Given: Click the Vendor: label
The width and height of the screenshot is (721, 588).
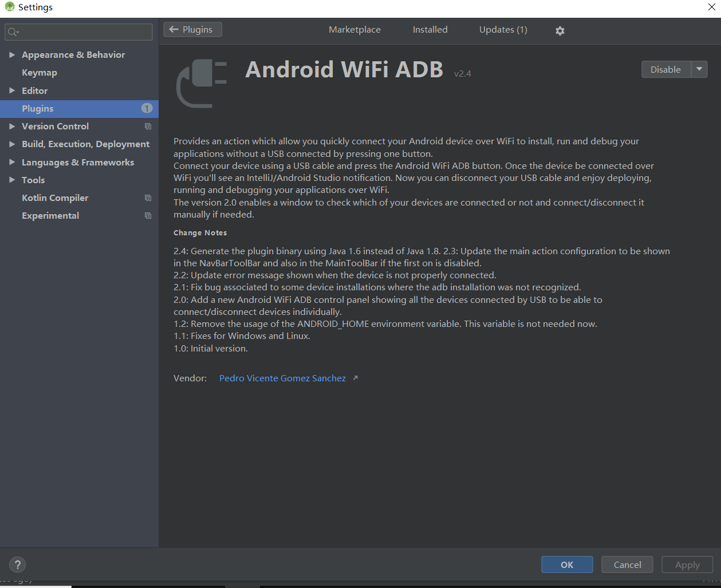Looking at the screenshot, I should [x=190, y=378].
